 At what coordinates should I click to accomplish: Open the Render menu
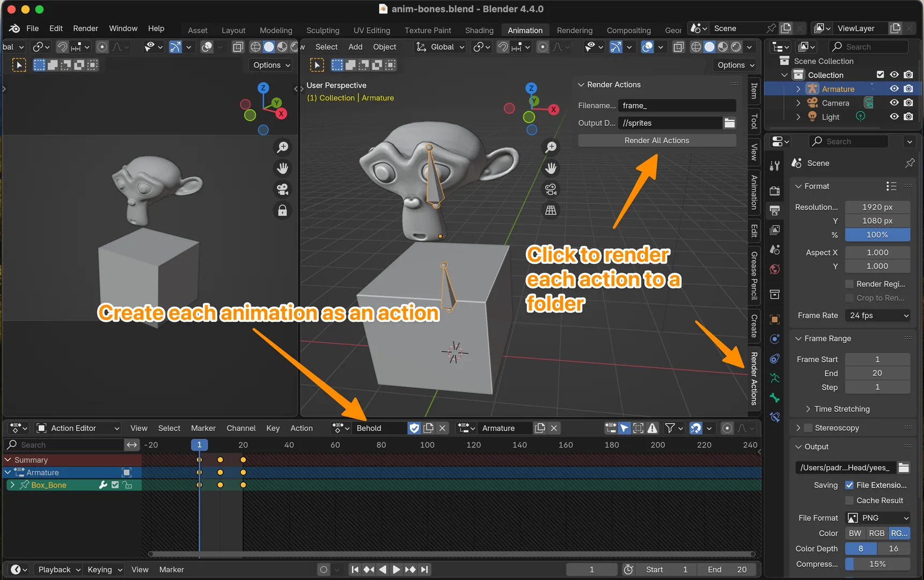[x=85, y=28]
